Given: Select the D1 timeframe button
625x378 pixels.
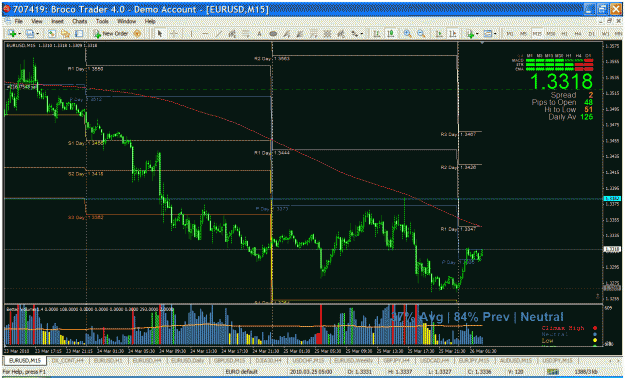Looking at the screenshot, I should [591, 34].
